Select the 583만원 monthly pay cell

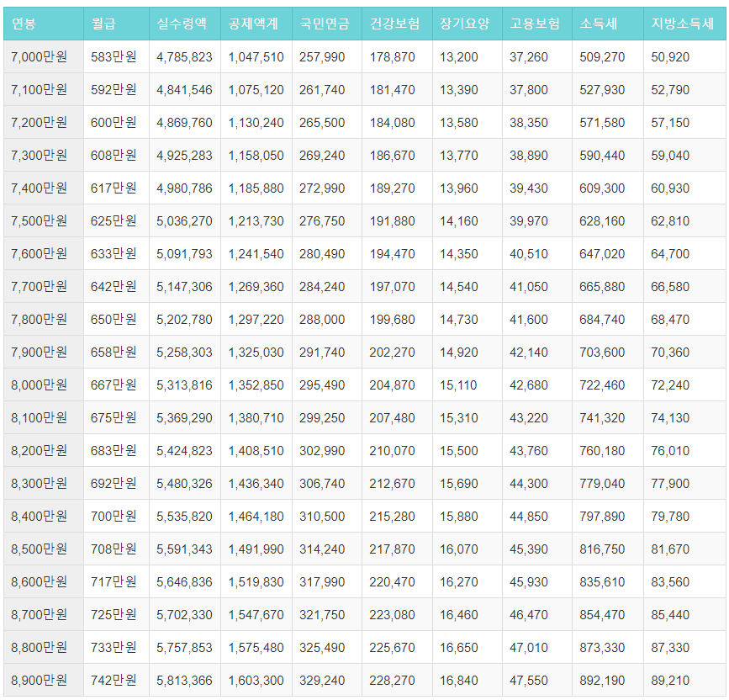(x=116, y=56)
